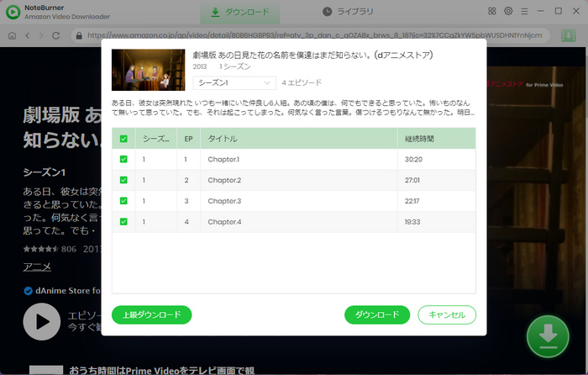This screenshot has width=588, height=375.
Task: Open the four-squares tools icon
Action: click(492, 11)
